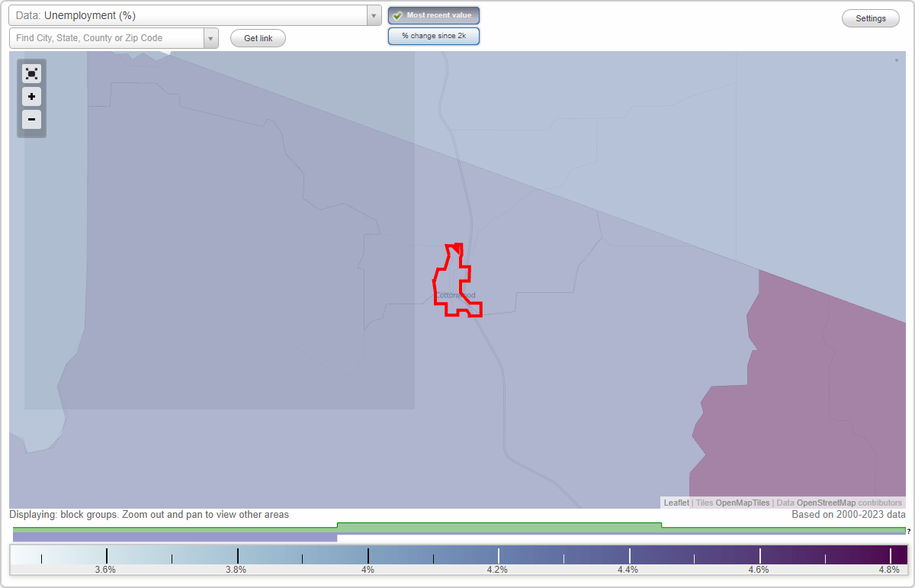
Task: Click the 'Displaying: block groups' status text
Action: (x=149, y=515)
